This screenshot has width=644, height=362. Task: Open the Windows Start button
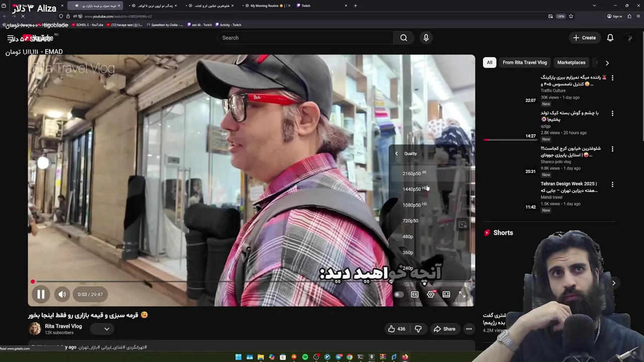tap(238, 357)
